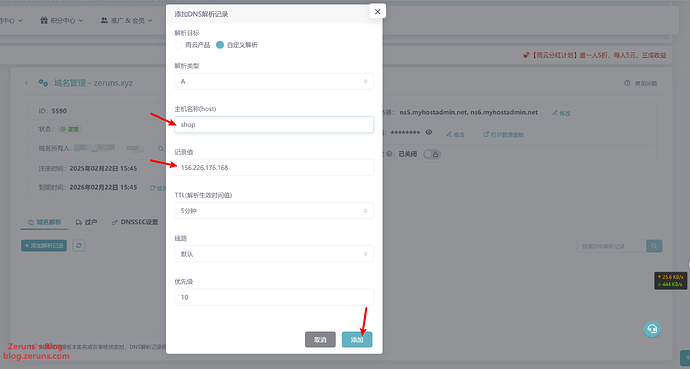Screen dimensions: 690x369
Task: Click the edit pencil next to nameservers
Action: 561,113
